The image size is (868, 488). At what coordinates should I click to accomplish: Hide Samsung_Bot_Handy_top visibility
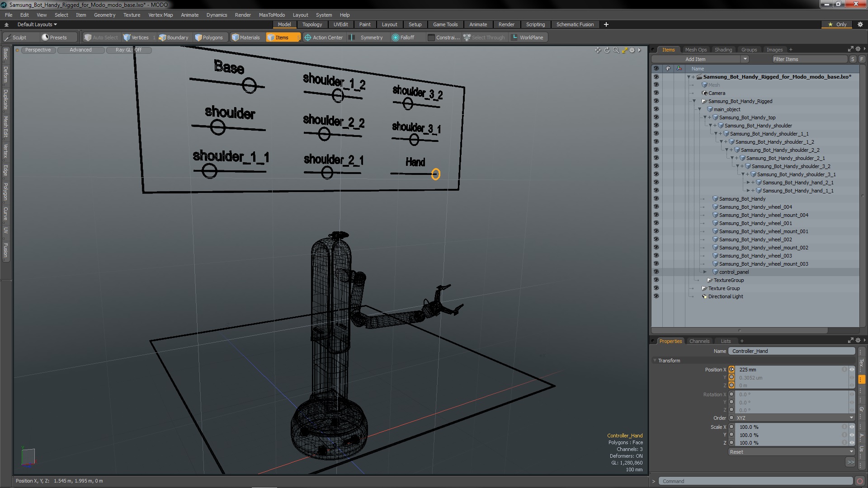[656, 117]
